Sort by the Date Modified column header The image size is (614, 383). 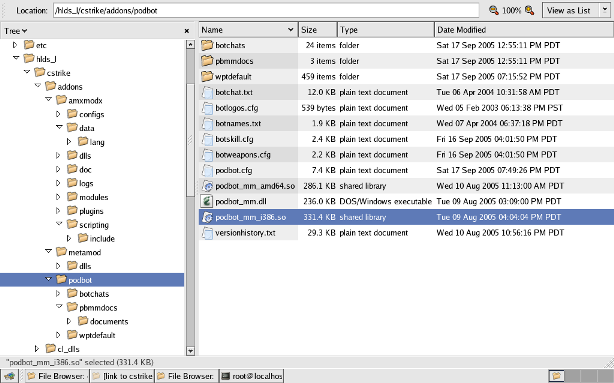(x=524, y=30)
